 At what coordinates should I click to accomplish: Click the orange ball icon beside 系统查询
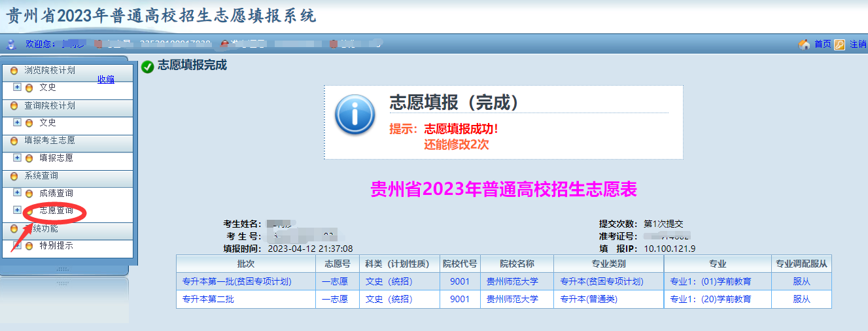pyautogui.click(x=14, y=176)
